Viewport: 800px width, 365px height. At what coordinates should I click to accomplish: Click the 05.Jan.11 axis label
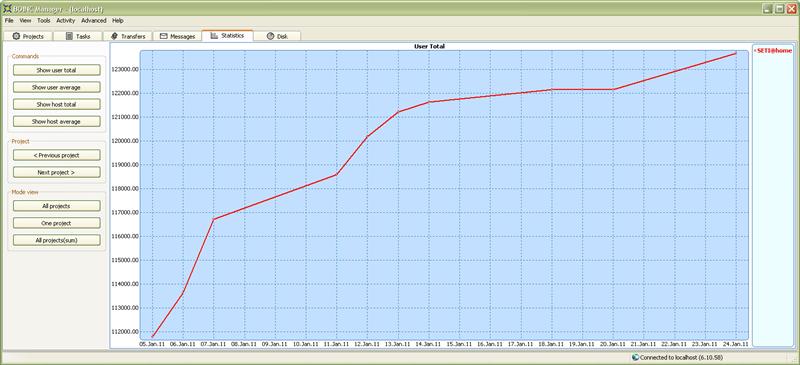[x=152, y=345]
